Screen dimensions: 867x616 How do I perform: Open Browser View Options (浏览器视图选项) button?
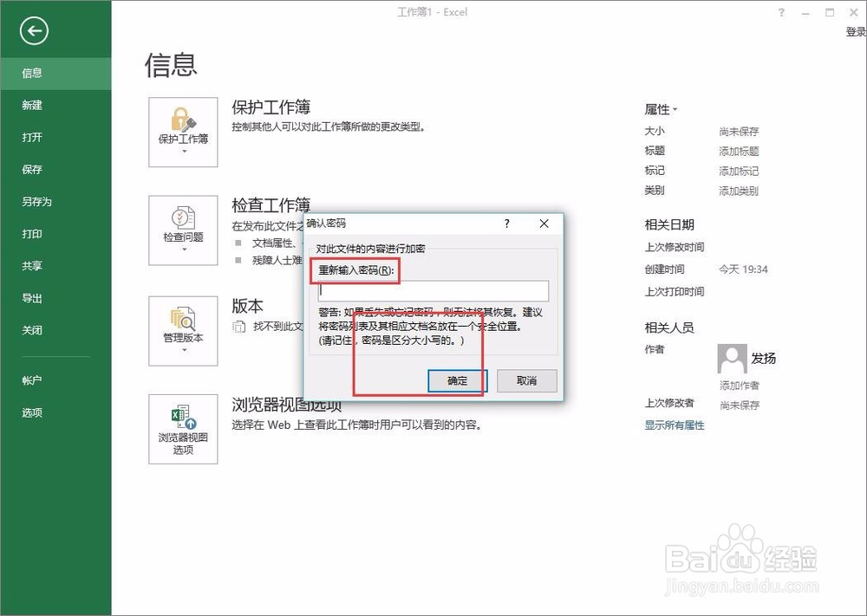point(183,429)
